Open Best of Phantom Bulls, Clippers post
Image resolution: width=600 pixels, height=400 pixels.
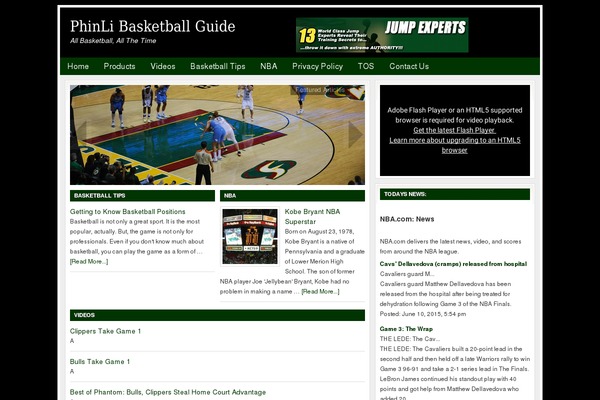(x=168, y=392)
